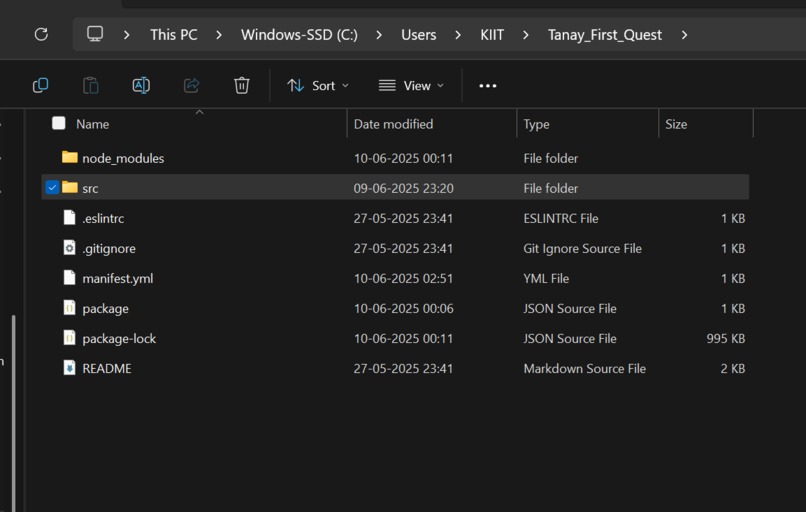Go to Users in breadcrumb
806x512 pixels.
(x=418, y=35)
